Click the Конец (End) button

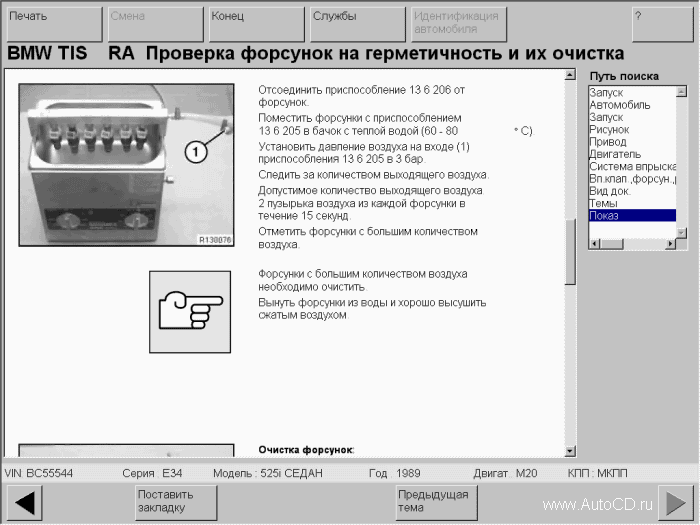[x=257, y=24]
